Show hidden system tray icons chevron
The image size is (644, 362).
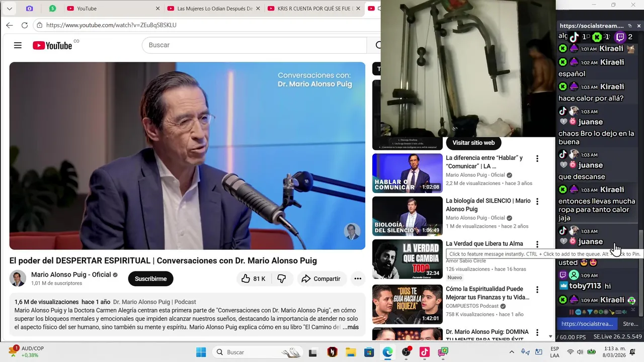(x=512, y=352)
